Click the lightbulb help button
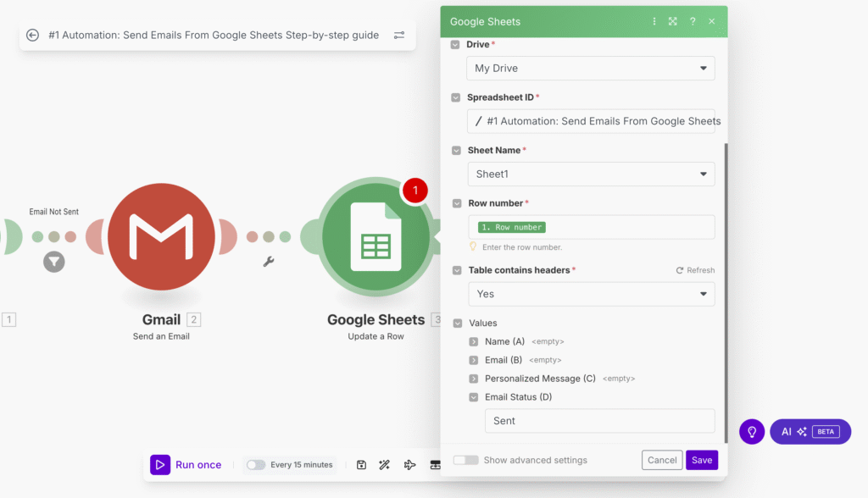Viewport: 868px width, 498px height. tap(752, 432)
